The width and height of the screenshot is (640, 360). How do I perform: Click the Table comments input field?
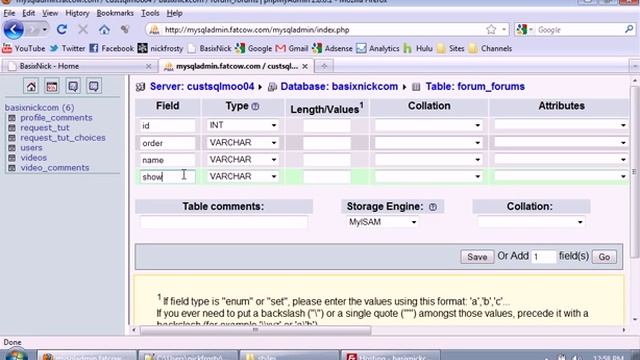click(224, 222)
